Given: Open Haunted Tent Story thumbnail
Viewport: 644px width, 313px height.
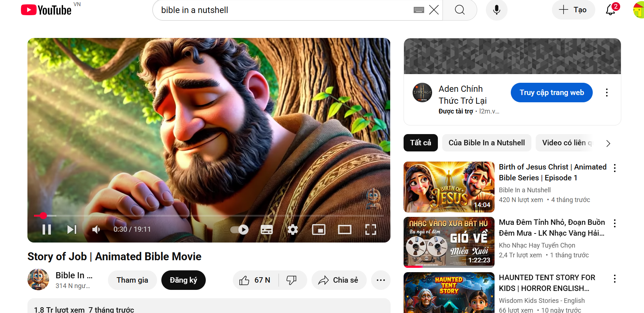Looking at the screenshot, I should 449,293.
